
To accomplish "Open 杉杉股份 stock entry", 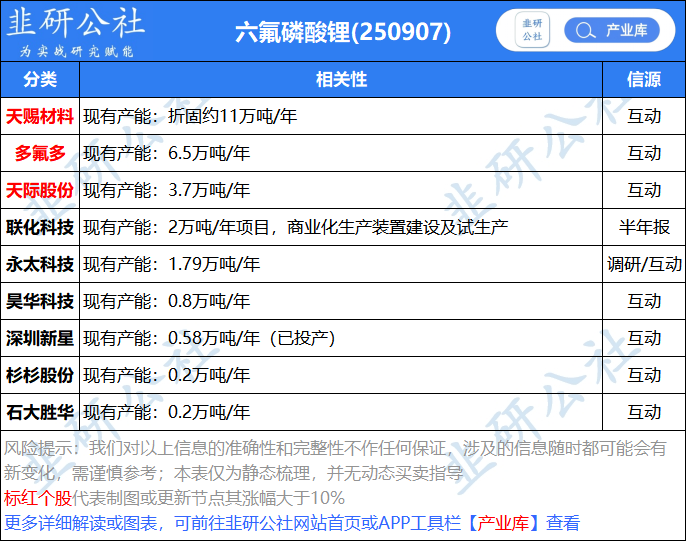I will (x=40, y=375).
